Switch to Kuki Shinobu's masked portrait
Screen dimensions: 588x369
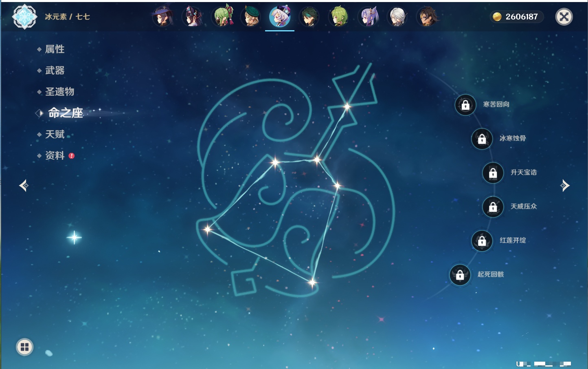(x=222, y=17)
